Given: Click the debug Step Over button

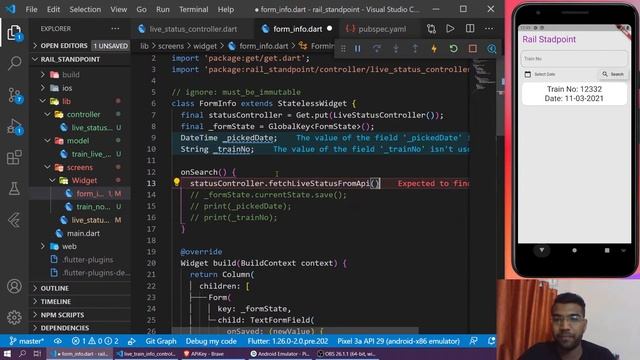Looking at the screenshot, I should tap(377, 49).
